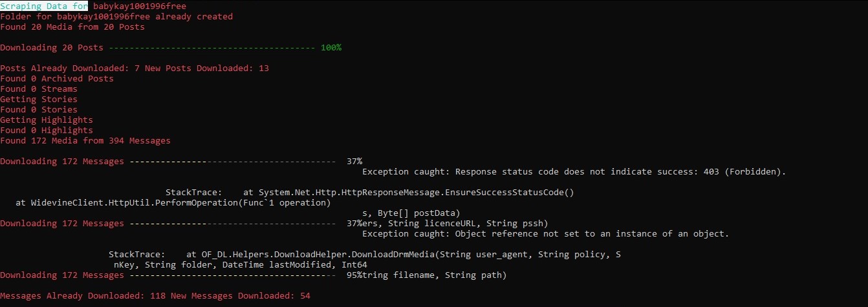Select the "Found 0 Archived Posts" line

pos(57,78)
